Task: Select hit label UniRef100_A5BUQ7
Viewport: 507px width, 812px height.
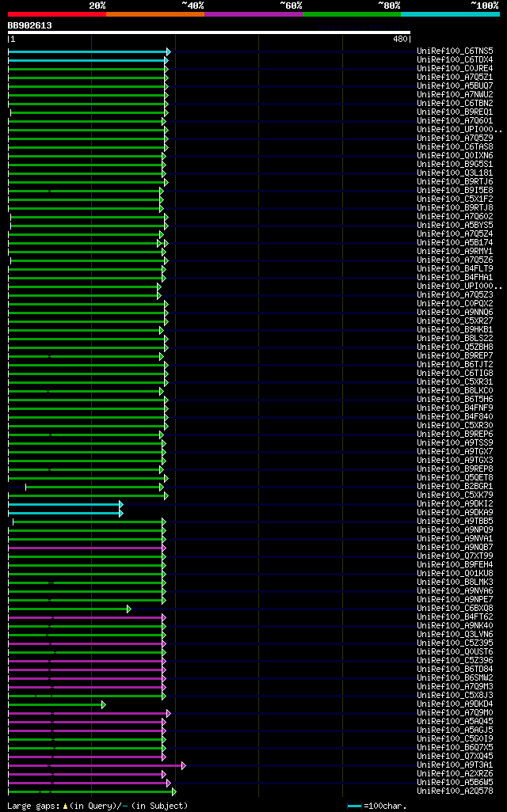Action: tap(456, 86)
